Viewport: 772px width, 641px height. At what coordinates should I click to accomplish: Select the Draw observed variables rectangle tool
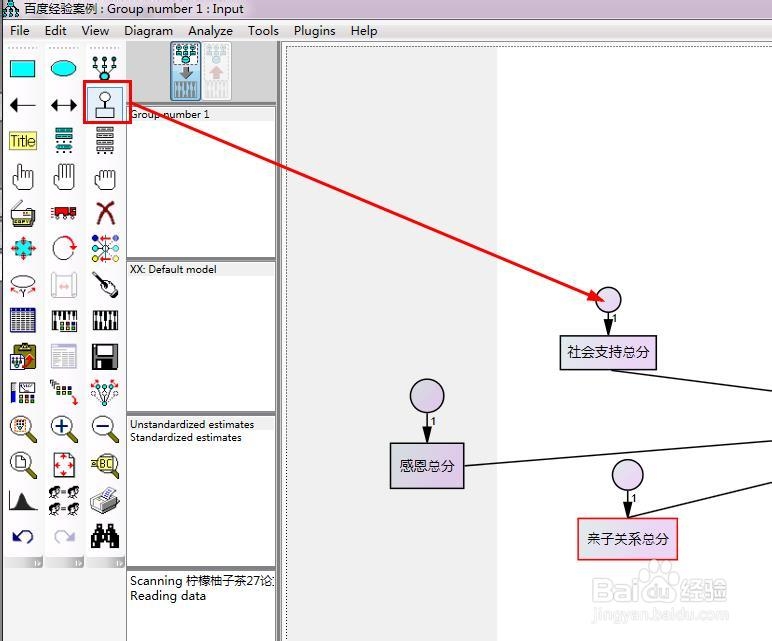[x=23, y=68]
